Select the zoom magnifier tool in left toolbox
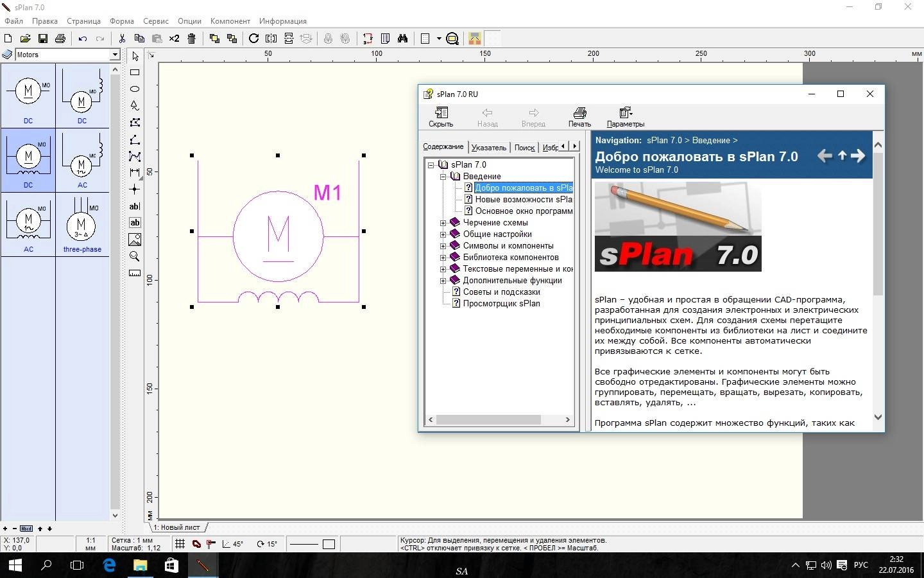The height and width of the screenshot is (578, 924). 135,256
